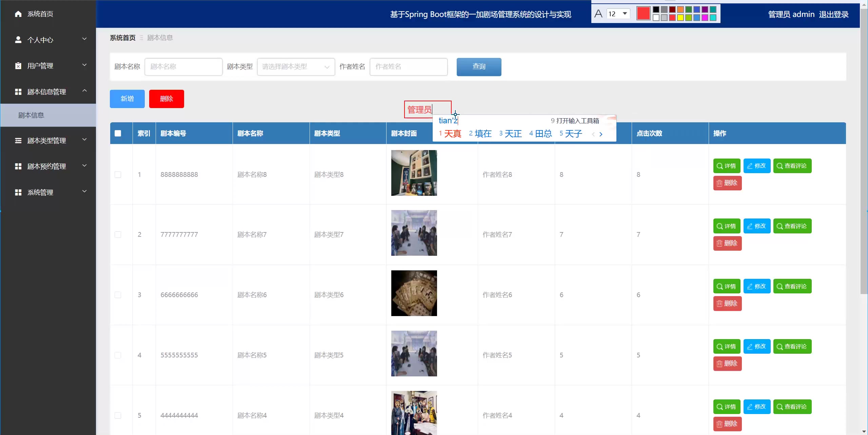Go to next IME candidate page arrow
The width and height of the screenshot is (868, 435).
coord(601,134)
